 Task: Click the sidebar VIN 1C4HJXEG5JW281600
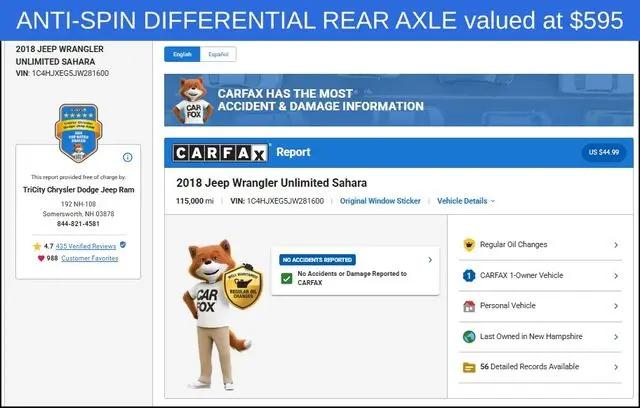pos(70,73)
